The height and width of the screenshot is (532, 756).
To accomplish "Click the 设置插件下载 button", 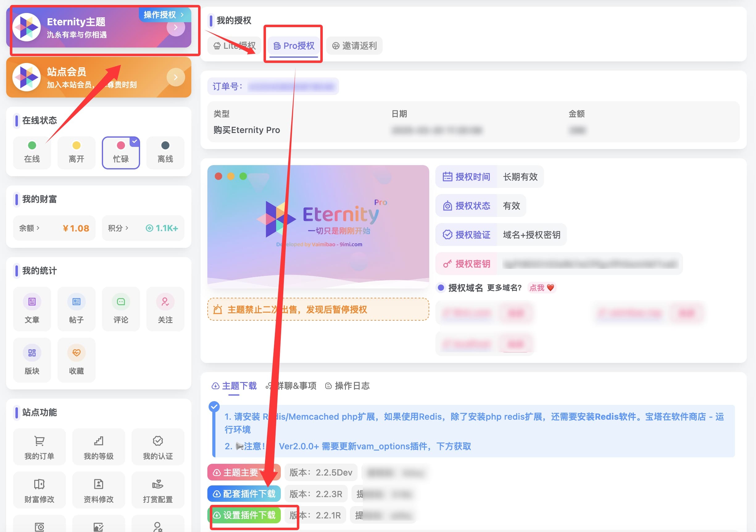I will pos(244,515).
